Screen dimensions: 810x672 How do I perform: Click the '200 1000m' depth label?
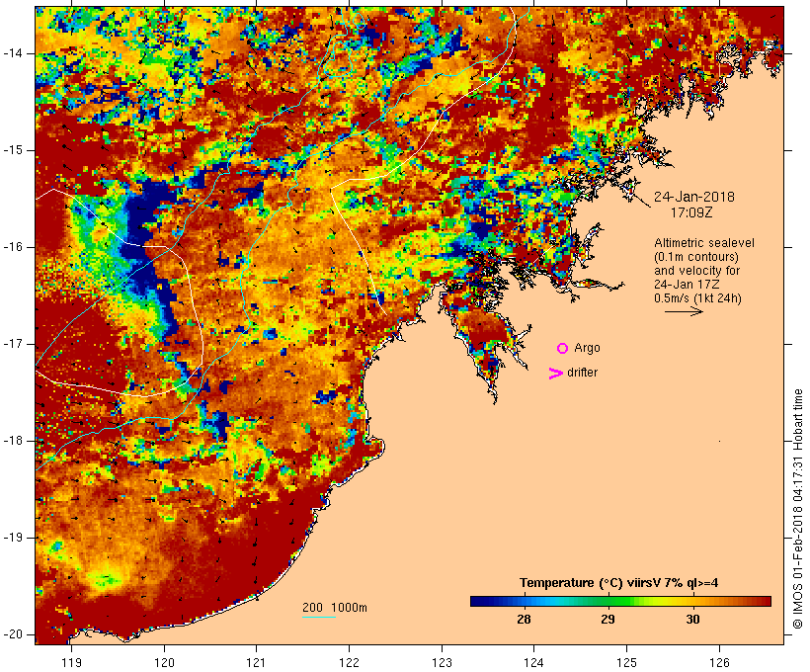335,608
